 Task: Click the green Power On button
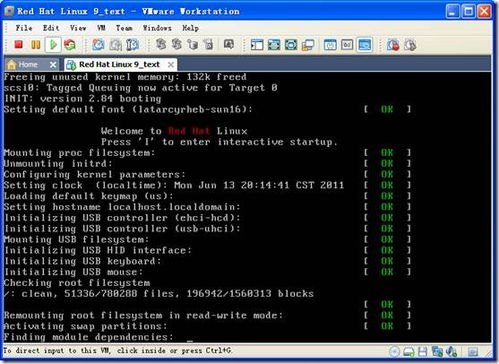tap(53, 44)
